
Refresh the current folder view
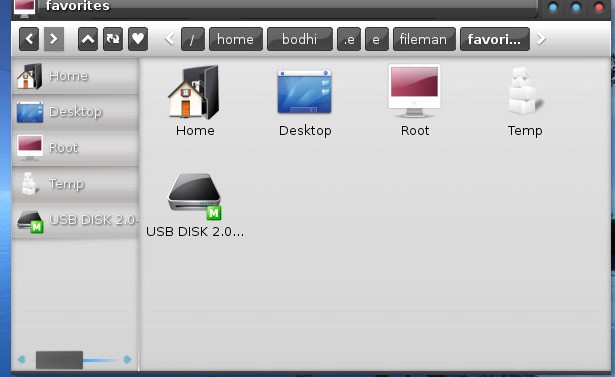pyautogui.click(x=113, y=39)
